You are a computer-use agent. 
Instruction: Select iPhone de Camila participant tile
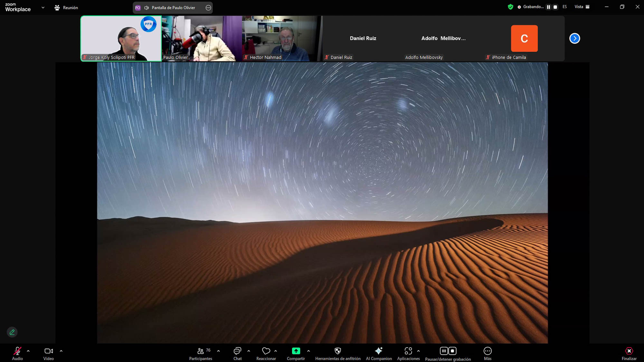(x=524, y=38)
